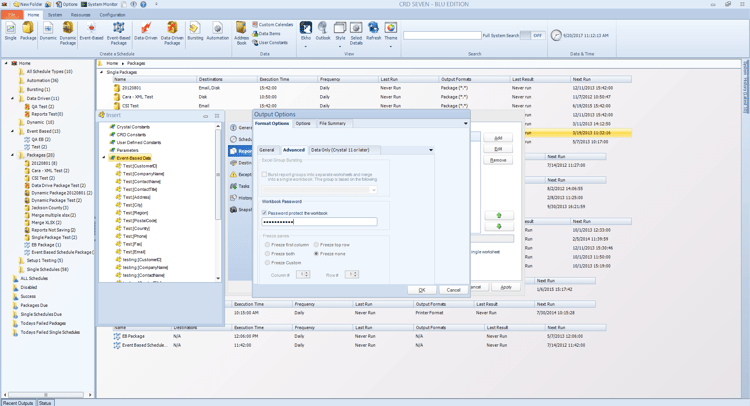Image resolution: width=750 pixels, height=406 pixels.
Task: Open Select Details
Action: click(x=356, y=33)
